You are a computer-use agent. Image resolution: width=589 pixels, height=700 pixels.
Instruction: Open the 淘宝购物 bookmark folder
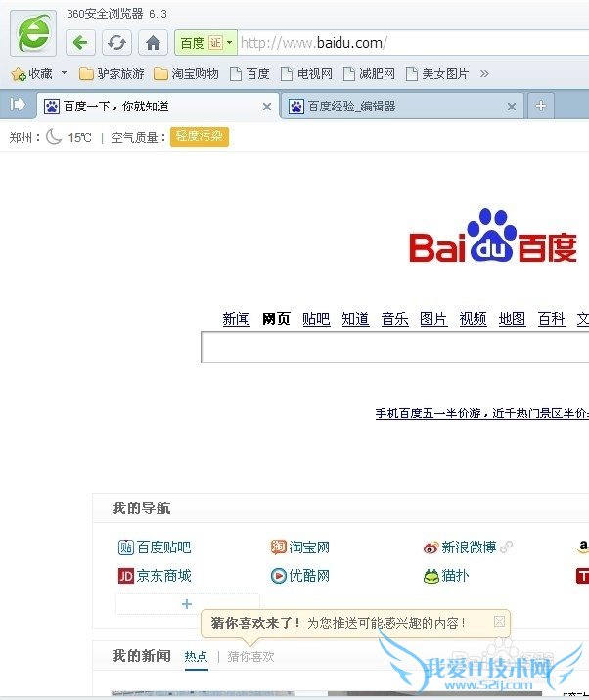point(186,74)
